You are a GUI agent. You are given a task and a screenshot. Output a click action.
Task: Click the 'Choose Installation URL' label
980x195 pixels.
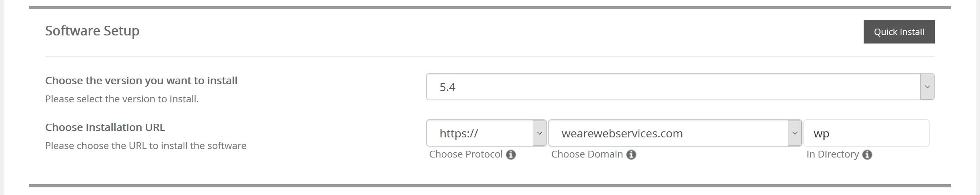pyautogui.click(x=105, y=127)
